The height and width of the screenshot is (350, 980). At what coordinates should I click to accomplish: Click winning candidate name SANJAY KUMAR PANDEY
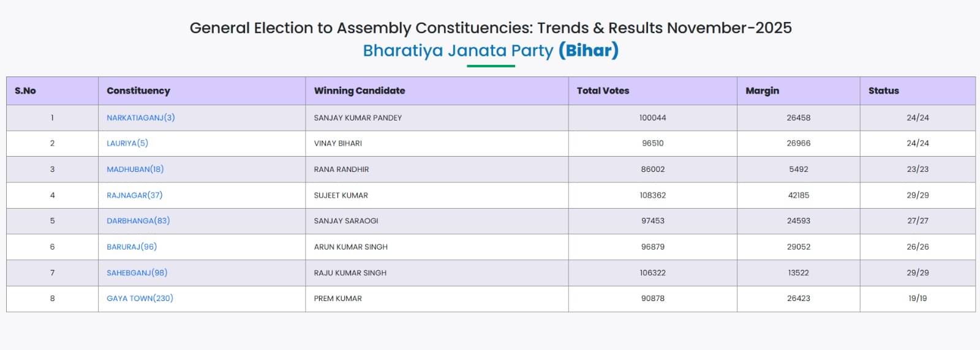pos(358,117)
